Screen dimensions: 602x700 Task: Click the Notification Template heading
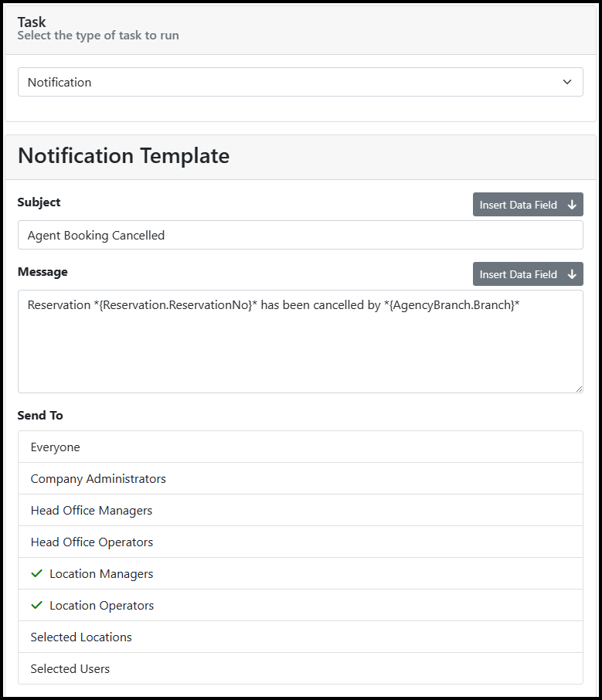pyautogui.click(x=124, y=156)
